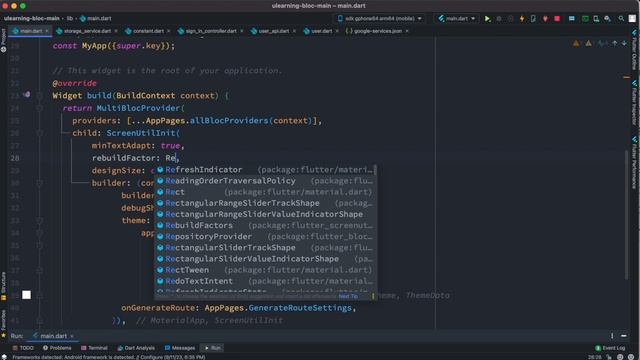
Task: Choose RepositoryProvider completion suggestion
Action: (x=265, y=236)
